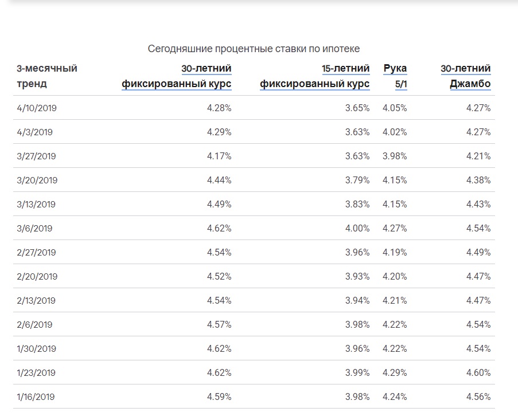Select the 4/3/2019 date cell
This screenshot has height=420, width=518.
coord(35,132)
